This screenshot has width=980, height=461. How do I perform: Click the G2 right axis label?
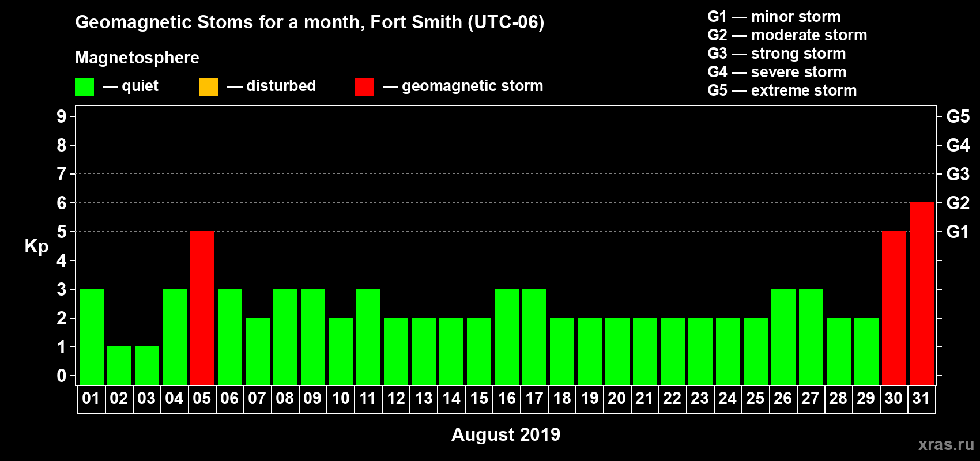pyautogui.click(x=958, y=203)
